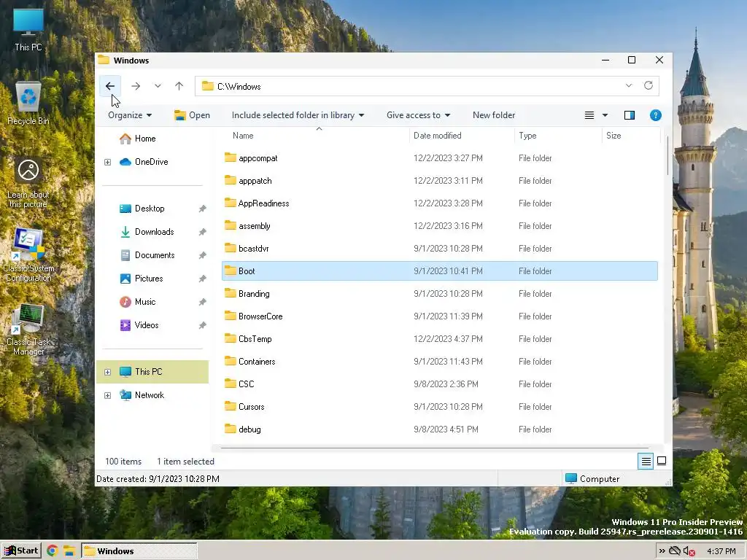Select the CbsTemp folder row

(x=440, y=339)
